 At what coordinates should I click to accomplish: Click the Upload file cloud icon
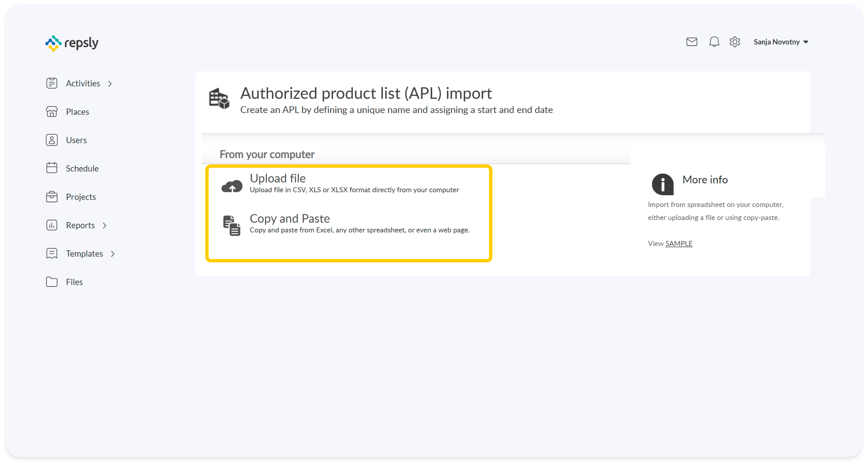click(x=231, y=186)
